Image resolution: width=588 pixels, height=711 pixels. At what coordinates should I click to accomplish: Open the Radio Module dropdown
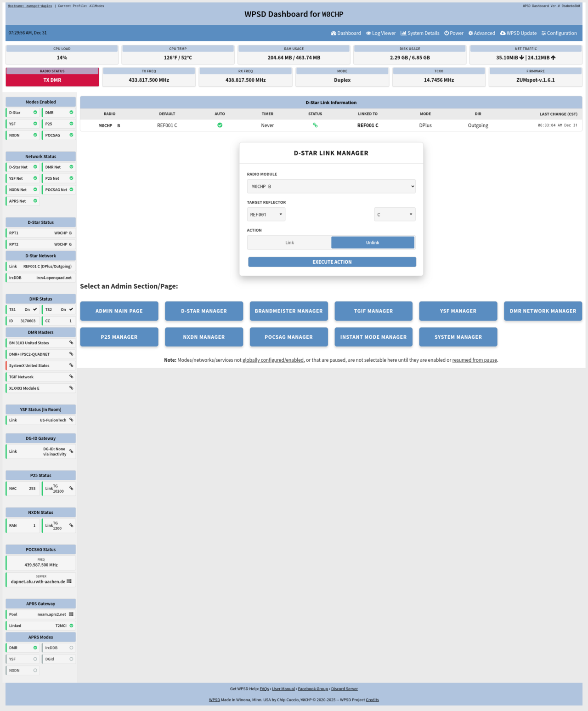331,187
